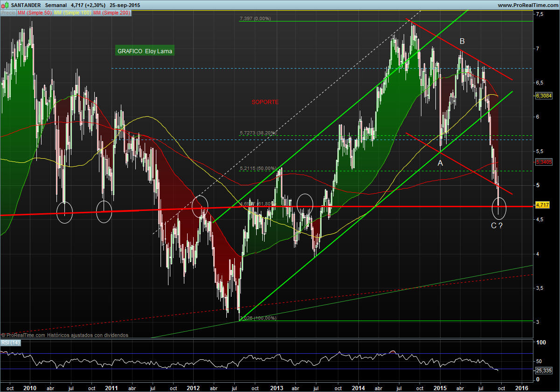
Task: Click the red SOPORTE annotation
Action: pyautogui.click(x=265, y=102)
